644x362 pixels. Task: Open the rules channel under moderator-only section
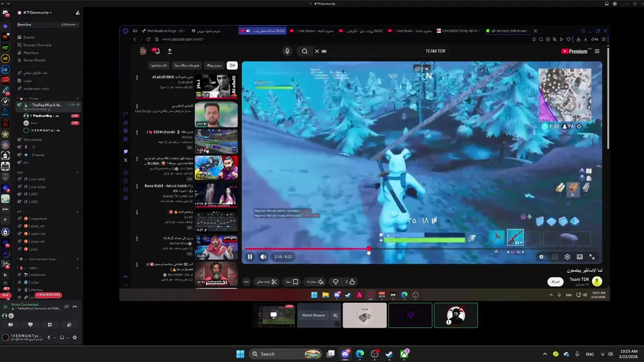coord(48,81)
